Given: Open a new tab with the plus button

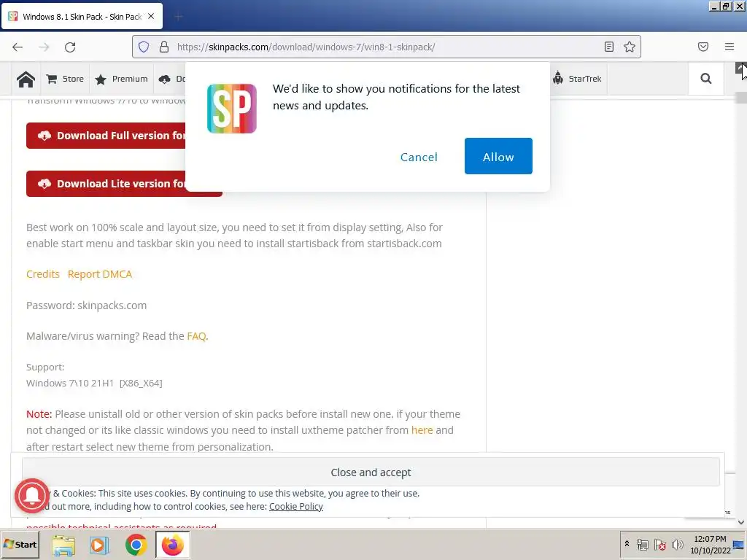Looking at the screenshot, I should [x=178, y=17].
